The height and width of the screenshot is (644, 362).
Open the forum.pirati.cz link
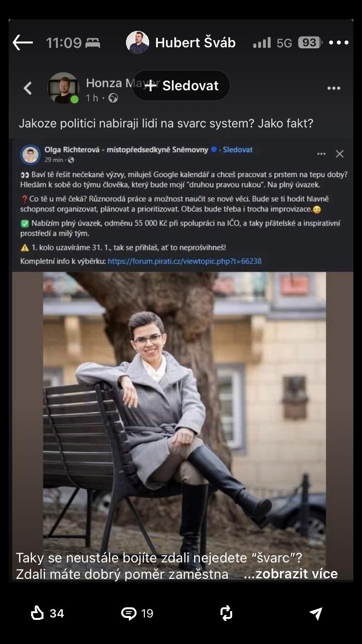(x=184, y=261)
